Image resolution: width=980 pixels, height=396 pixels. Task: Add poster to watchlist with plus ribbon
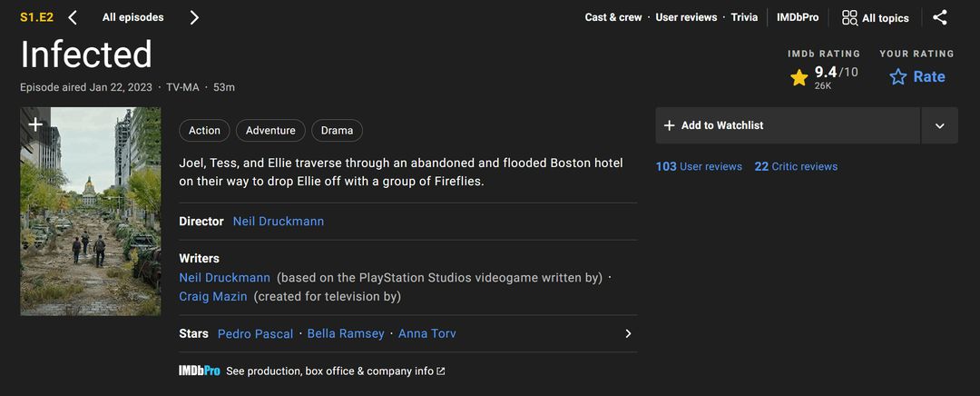click(35, 124)
